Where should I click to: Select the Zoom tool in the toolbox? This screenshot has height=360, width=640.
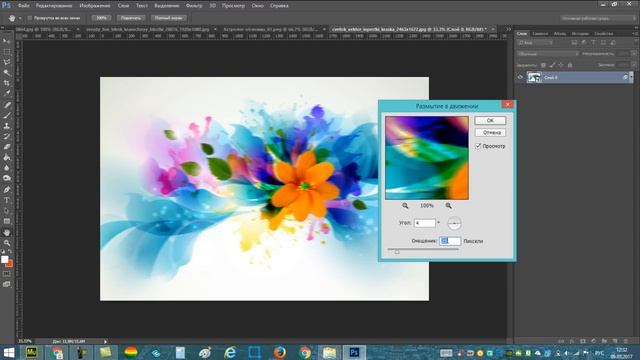point(7,243)
